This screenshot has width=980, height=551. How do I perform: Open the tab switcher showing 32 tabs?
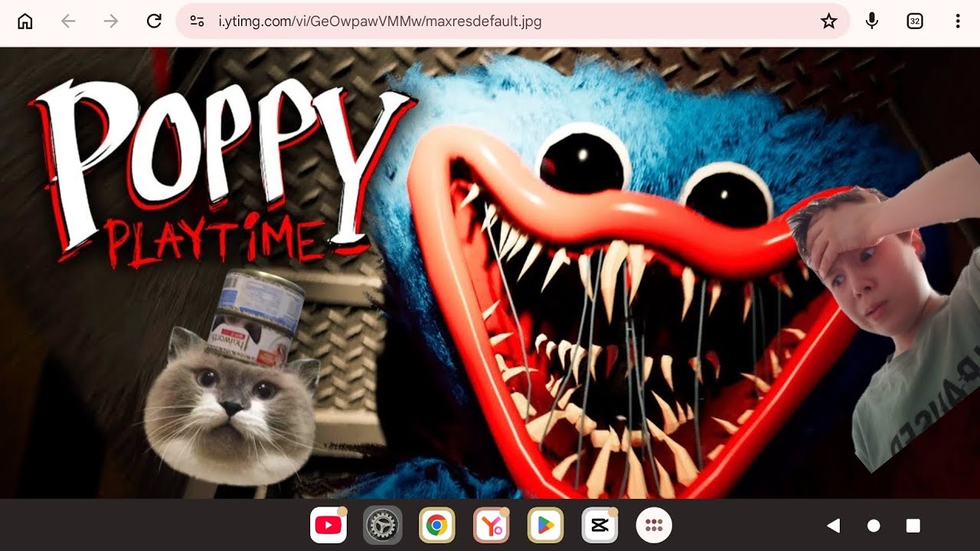914,21
